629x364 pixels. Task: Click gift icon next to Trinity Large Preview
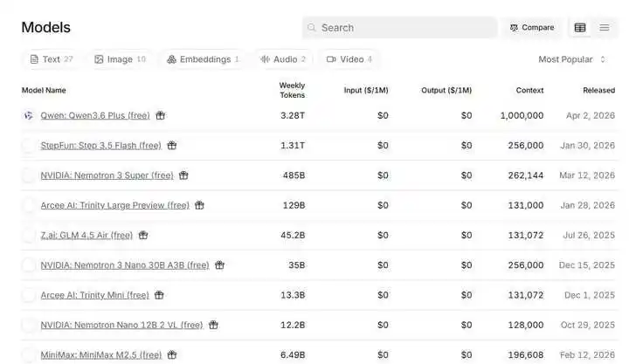pos(199,205)
